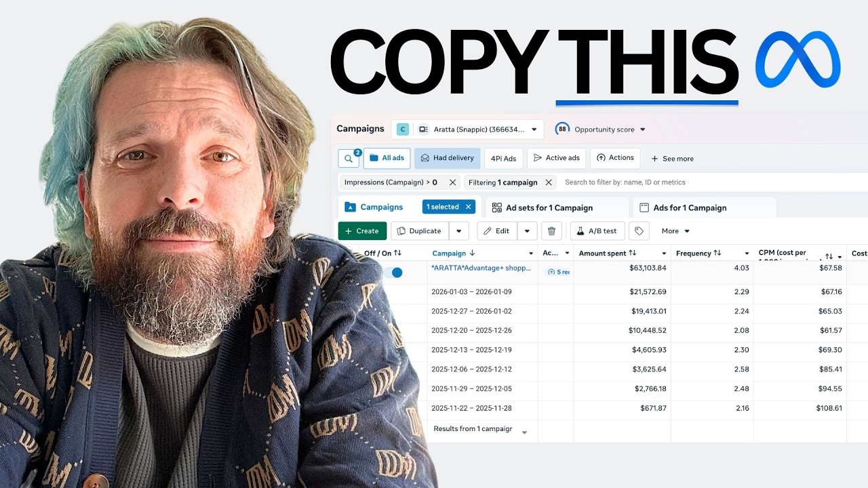Click the 2025-12-13 – 2025-12-19 row

[x=637, y=350]
